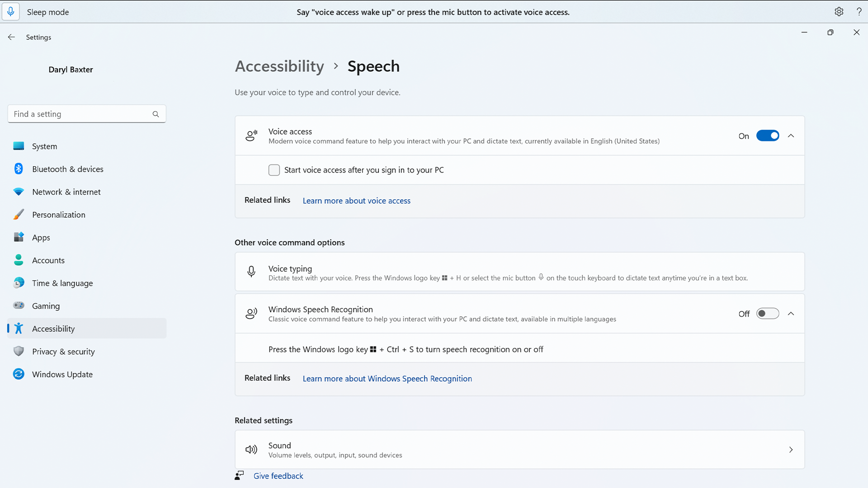This screenshot has height=488, width=868.
Task: Click the voice access microphone button
Action: click(x=11, y=12)
